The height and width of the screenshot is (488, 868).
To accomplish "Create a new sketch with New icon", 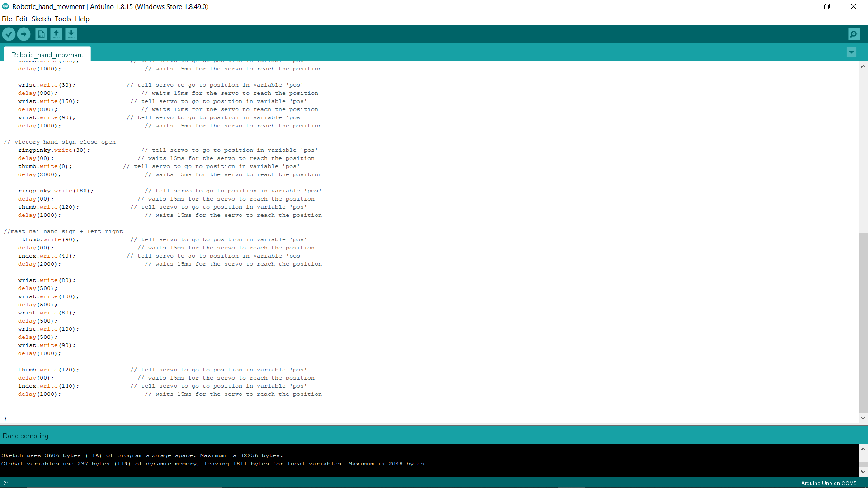I will point(41,34).
